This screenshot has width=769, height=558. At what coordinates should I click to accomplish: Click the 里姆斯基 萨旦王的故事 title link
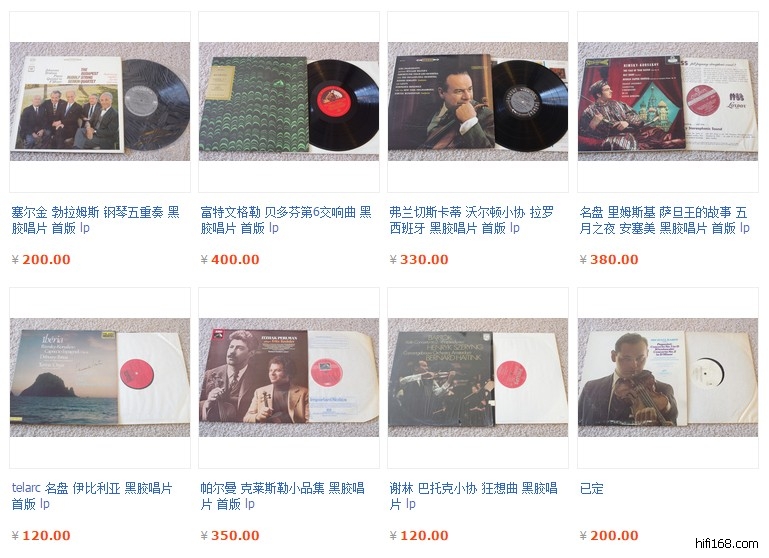click(x=665, y=220)
